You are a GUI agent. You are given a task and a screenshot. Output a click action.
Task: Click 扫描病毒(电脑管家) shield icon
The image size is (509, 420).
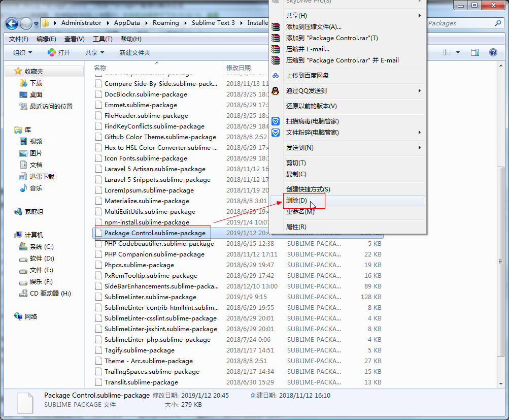coord(276,121)
